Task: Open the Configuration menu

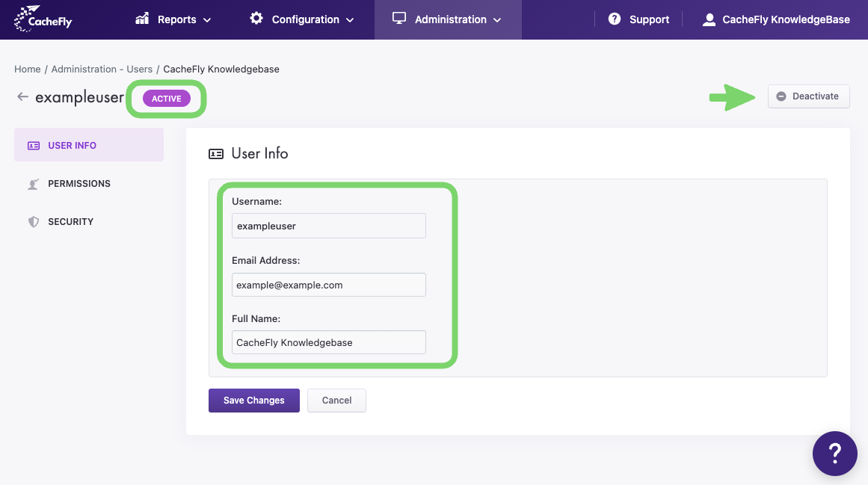Action: [302, 19]
